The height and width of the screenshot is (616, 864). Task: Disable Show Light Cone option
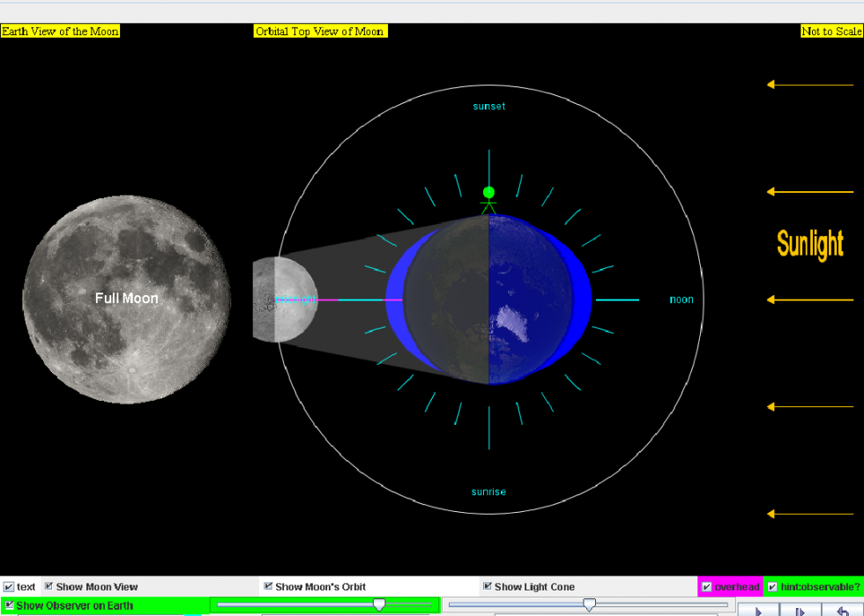[487, 586]
